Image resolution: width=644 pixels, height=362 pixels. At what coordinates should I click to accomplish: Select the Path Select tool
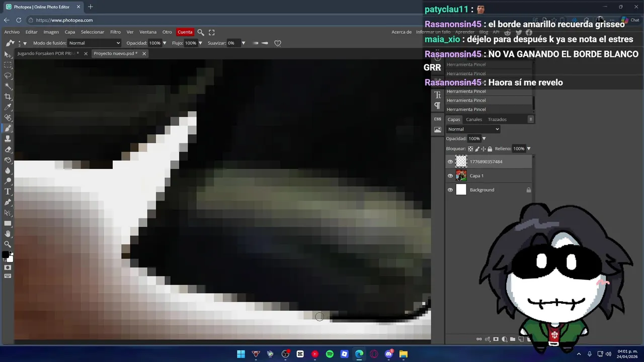click(x=8, y=213)
